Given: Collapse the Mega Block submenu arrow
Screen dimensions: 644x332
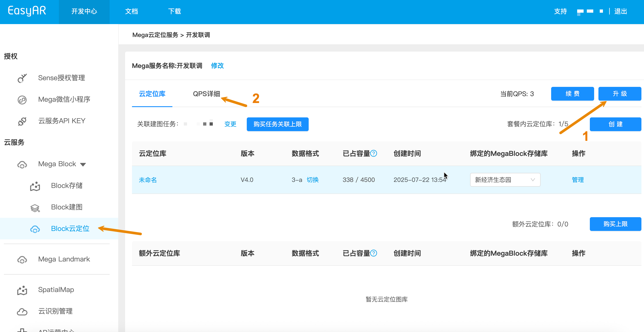Looking at the screenshot, I should [83, 164].
